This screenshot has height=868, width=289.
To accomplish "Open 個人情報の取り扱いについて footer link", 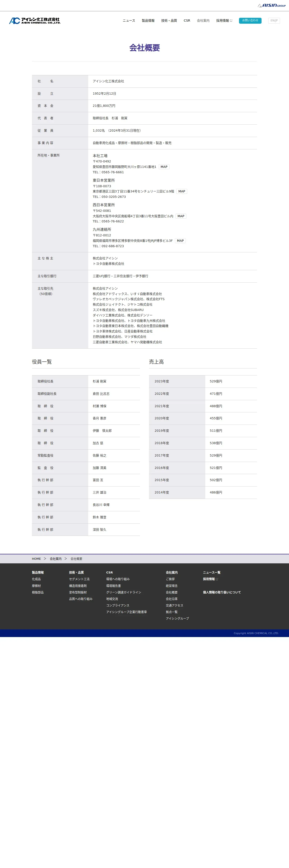I will pos(222,592).
